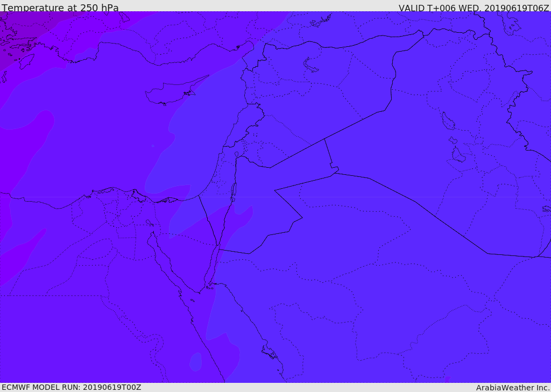Click the 'ECMWF MODEL RUN: 20190619T00Z' text

pyautogui.click(x=72, y=387)
